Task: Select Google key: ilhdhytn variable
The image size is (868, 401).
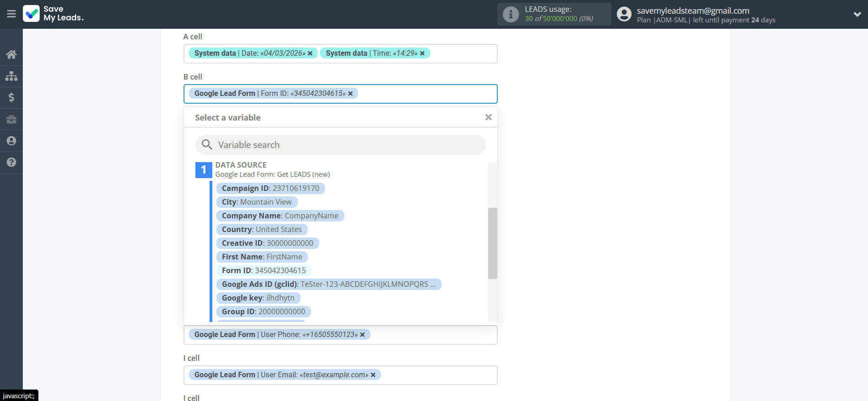Action: (x=258, y=298)
